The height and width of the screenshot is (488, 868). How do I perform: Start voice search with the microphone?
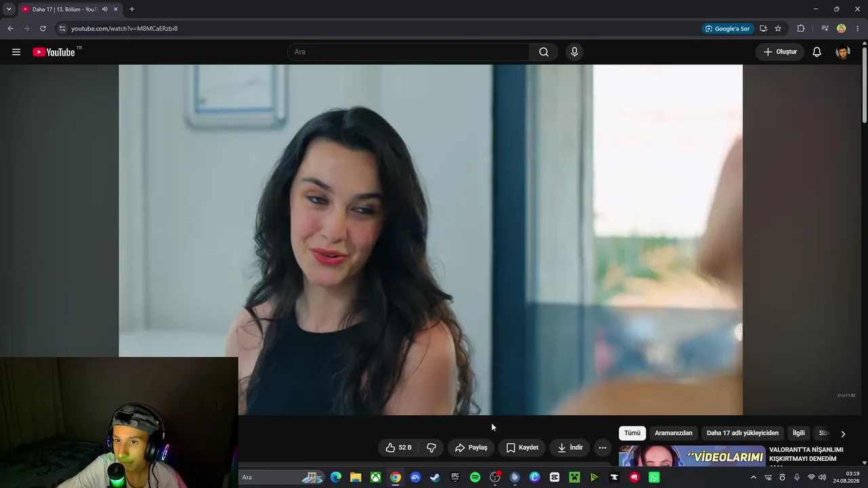pos(574,52)
